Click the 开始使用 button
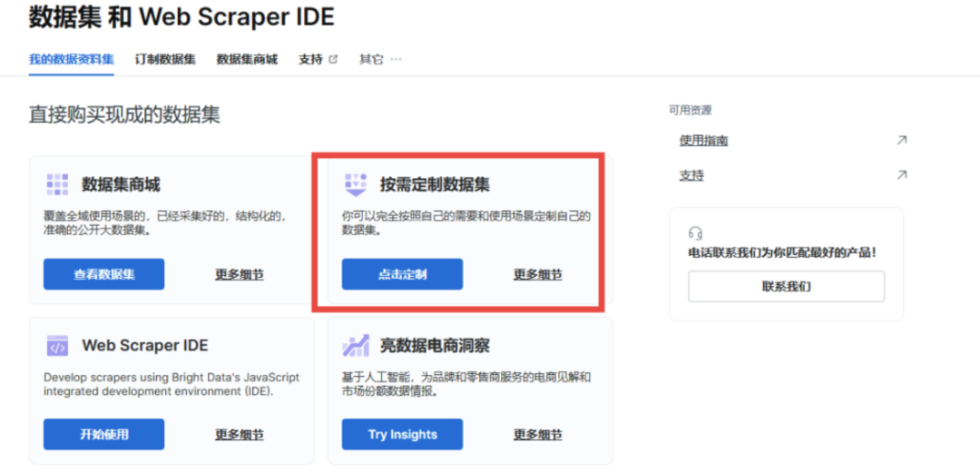 [x=103, y=434]
